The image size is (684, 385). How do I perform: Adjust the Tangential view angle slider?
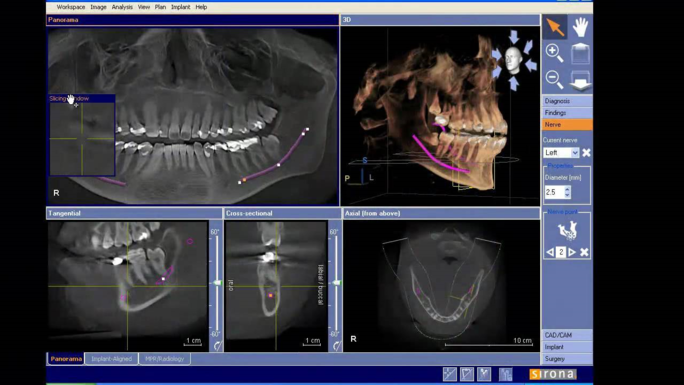217,283
